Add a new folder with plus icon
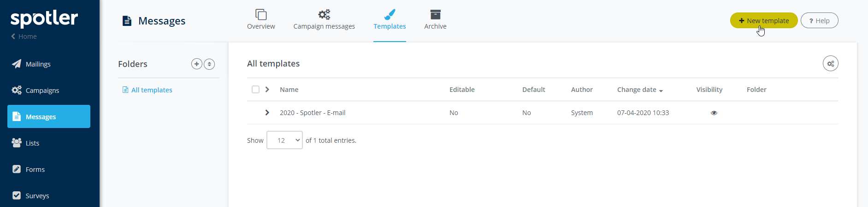868x207 pixels. pyautogui.click(x=197, y=64)
